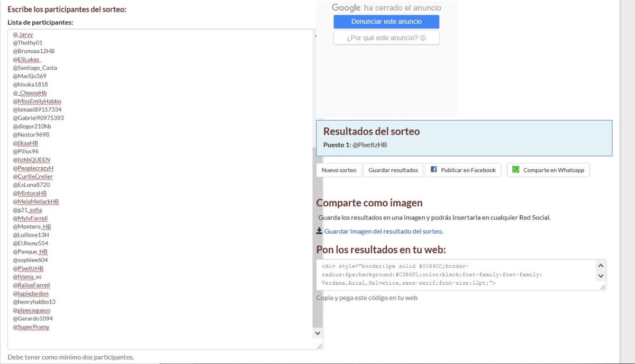
Task: Click participant @Ismael89157334
Action: (38, 110)
